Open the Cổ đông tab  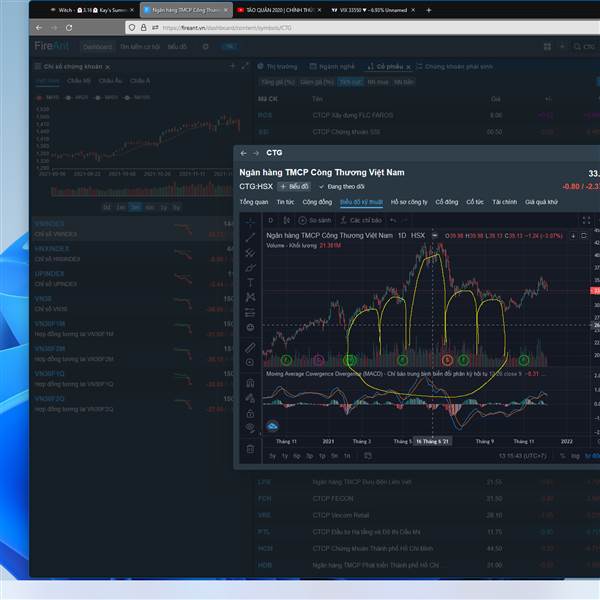[x=447, y=202]
